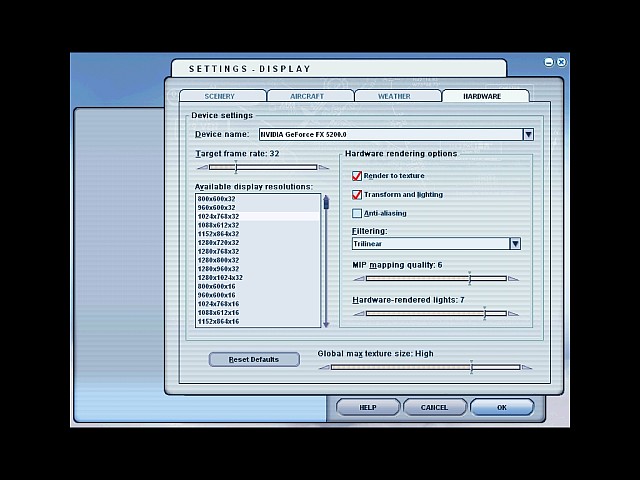Click the NVIDIA GeForce FX 5200 device field
Viewport: 640px width, 480px height.
tap(391, 134)
